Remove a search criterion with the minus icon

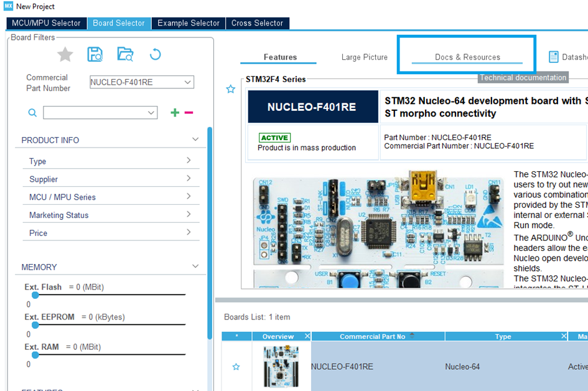coord(189,113)
